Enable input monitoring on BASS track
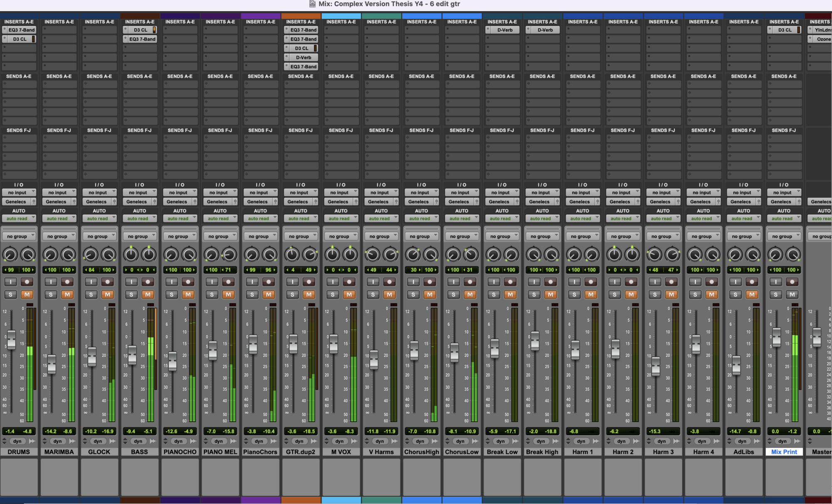Viewport: 832px width, 504px height. coord(131,282)
